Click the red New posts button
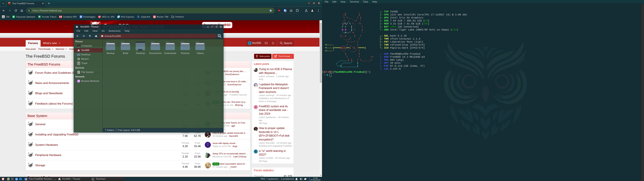Viewport: 644px width, 181px height. point(263,56)
